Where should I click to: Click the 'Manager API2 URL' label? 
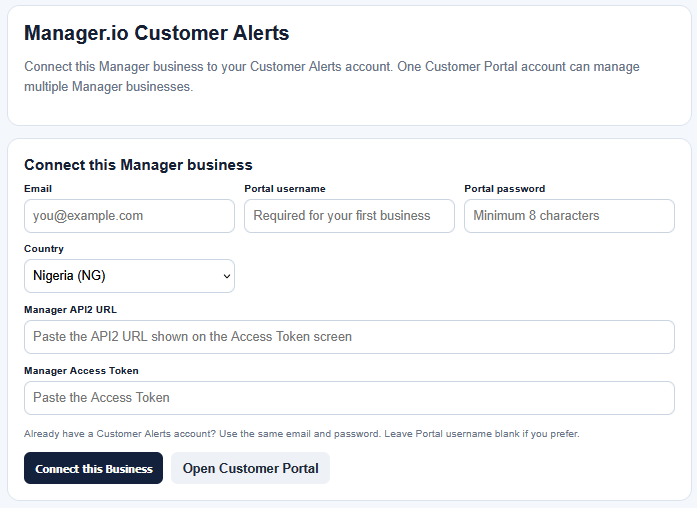tap(70, 310)
